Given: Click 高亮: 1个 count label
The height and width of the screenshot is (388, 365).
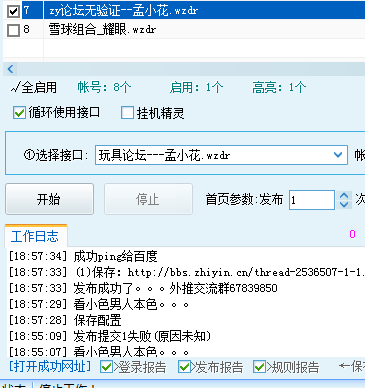Looking at the screenshot, I should tap(279, 87).
